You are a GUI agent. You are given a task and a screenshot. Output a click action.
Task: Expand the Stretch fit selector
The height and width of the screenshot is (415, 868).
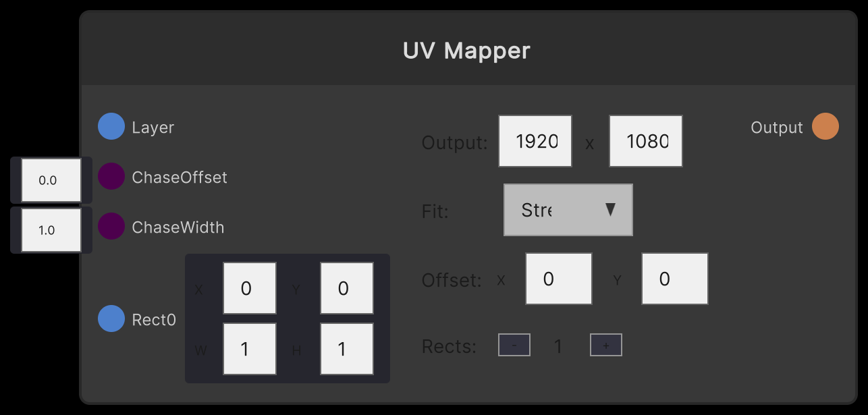pyautogui.click(x=568, y=210)
